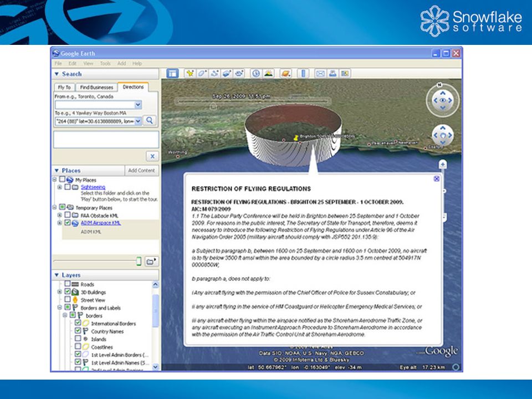Click the move joystick hand control
532x399 pixels.
[443, 135]
